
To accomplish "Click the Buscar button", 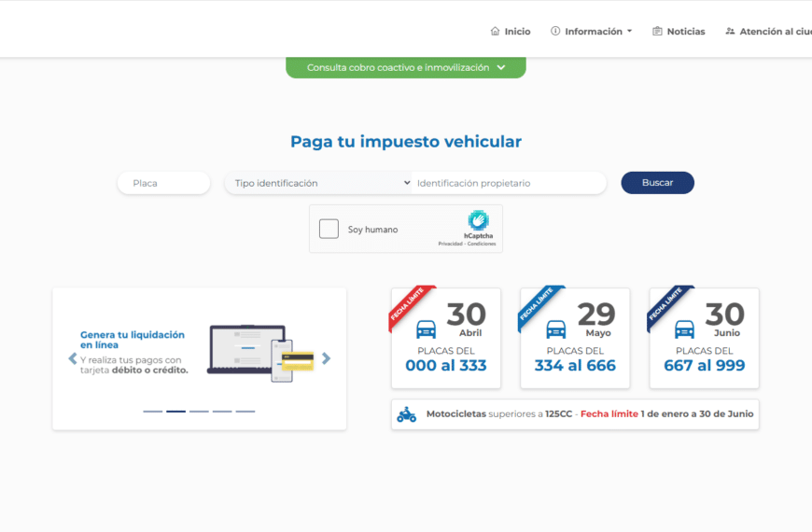I will click(x=658, y=183).
